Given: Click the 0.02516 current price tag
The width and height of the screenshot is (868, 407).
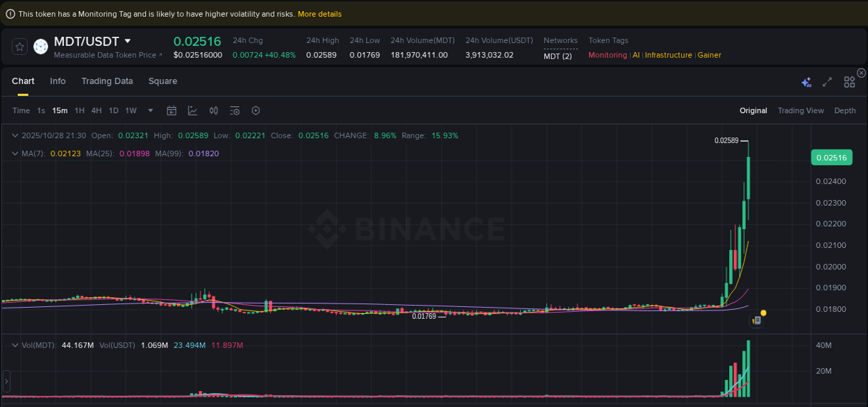Looking at the screenshot, I should pos(831,158).
